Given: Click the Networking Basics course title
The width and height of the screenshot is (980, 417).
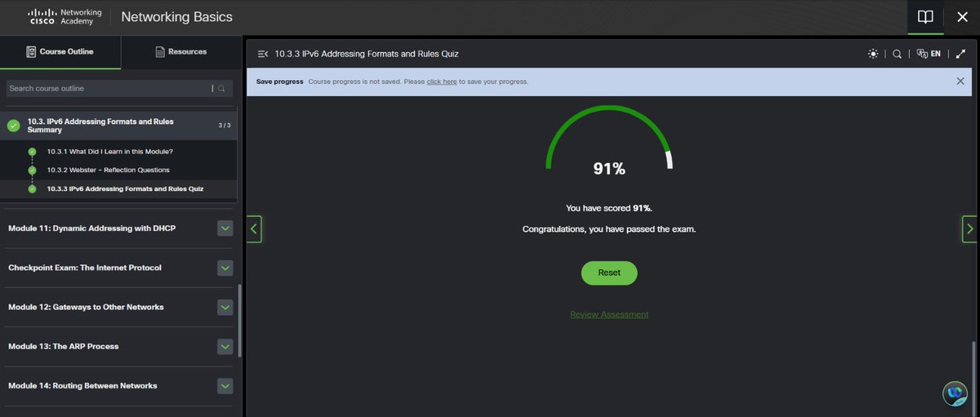Looking at the screenshot, I should coord(176,17).
